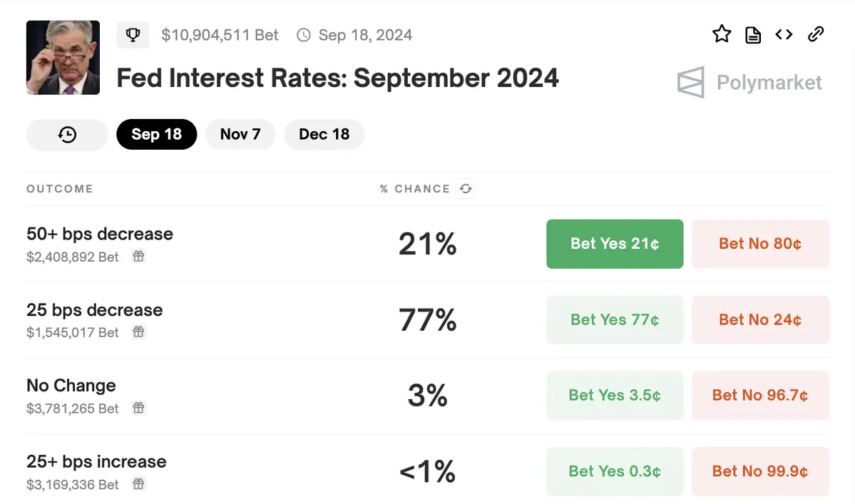This screenshot has width=855, height=504.
Task: Copy the market link via chain icon
Action: point(816,34)
